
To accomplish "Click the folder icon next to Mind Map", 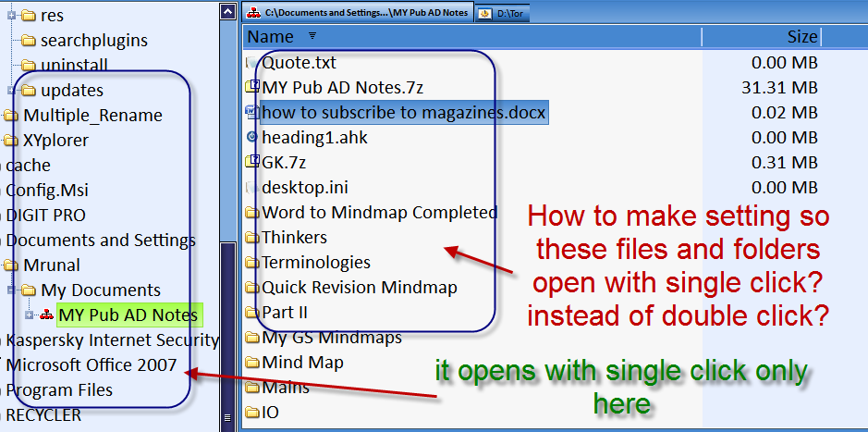I will pyautogui.click(x=253, y=363).
